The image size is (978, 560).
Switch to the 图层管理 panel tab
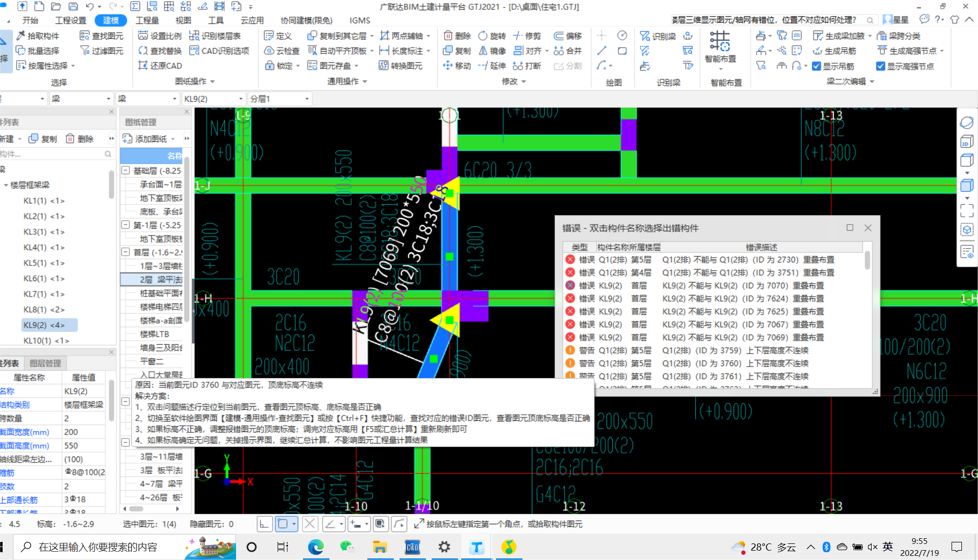click(x=45, y=363)
